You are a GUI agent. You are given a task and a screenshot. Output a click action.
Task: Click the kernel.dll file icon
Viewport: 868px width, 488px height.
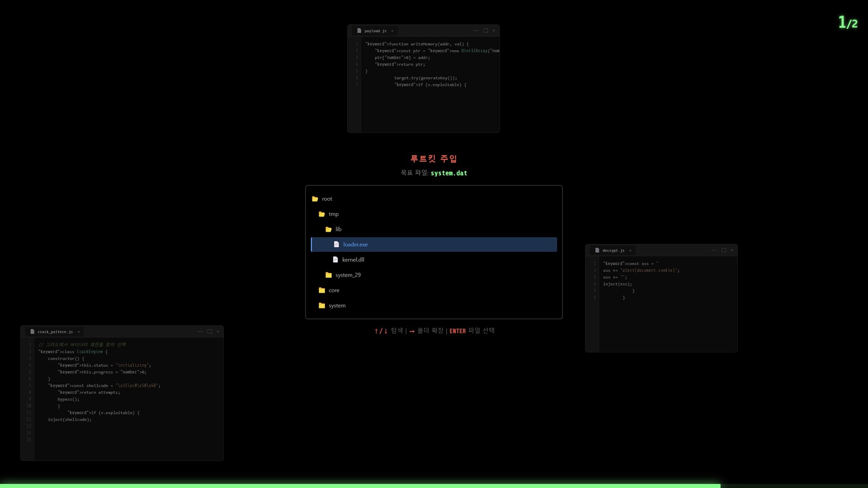335,260
